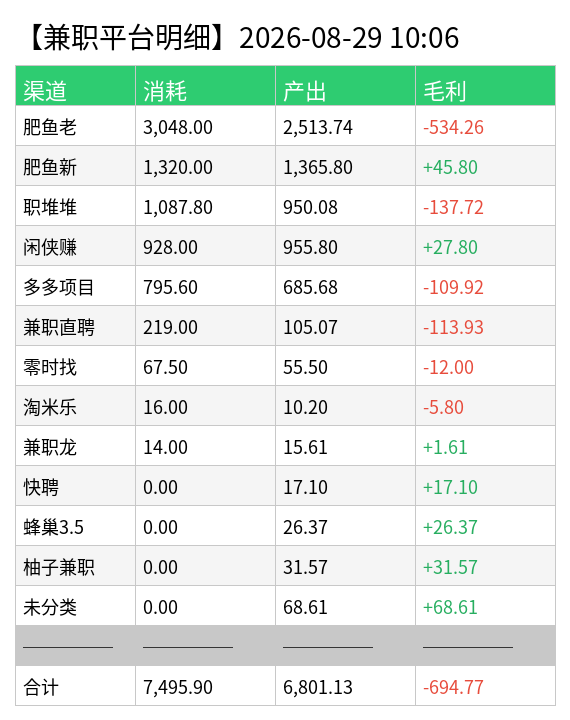The width and height of the screenshot is (570, 720).
Task: Click the 肥鱼新 channel name
Action: (50, 167)
